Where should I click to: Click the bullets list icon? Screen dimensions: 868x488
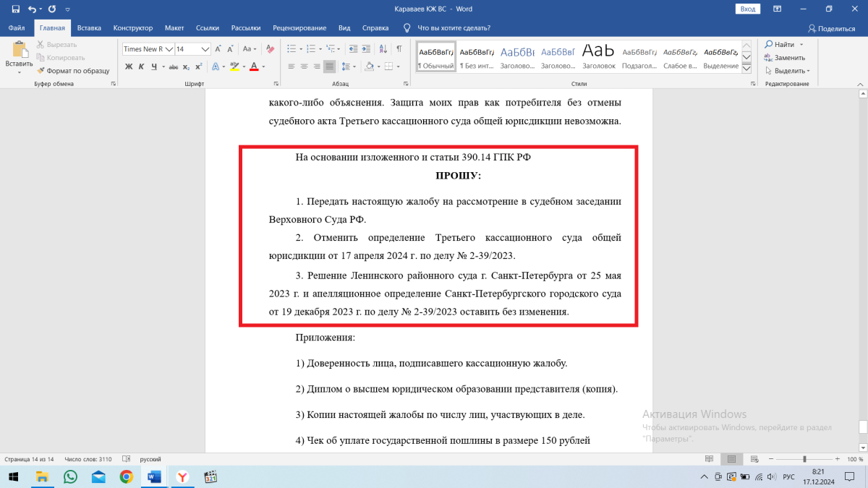(294, 49)
